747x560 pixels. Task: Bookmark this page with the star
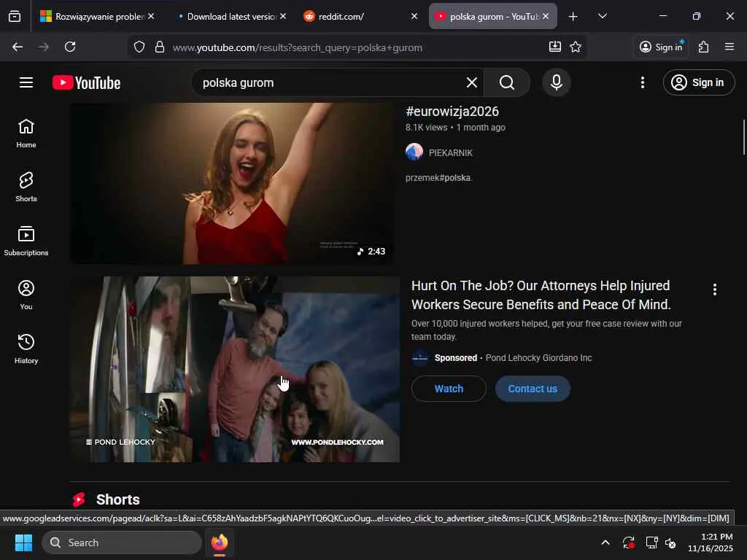(576, 47)
